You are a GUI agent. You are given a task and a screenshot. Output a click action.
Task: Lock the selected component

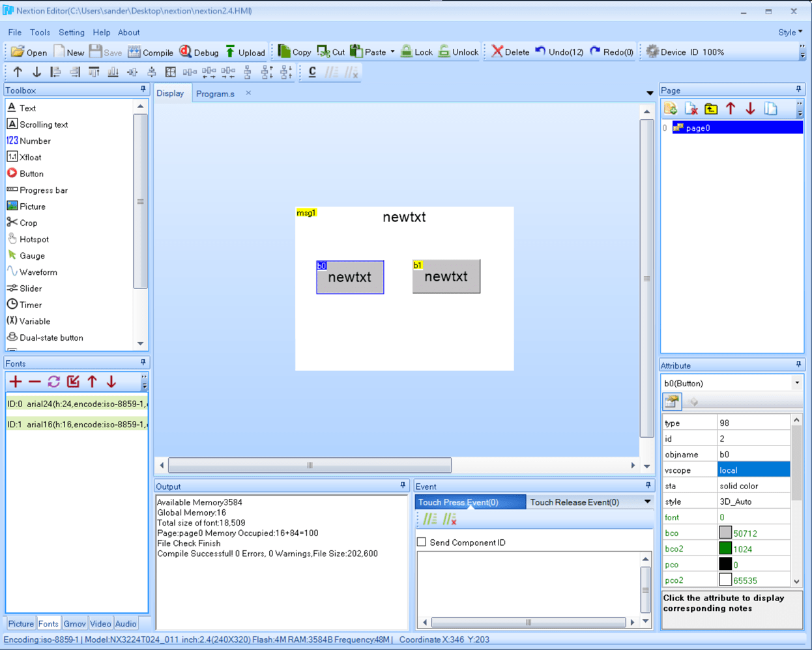416,52
